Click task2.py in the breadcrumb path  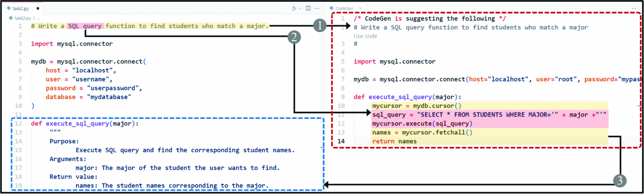(x=23, y=18)
